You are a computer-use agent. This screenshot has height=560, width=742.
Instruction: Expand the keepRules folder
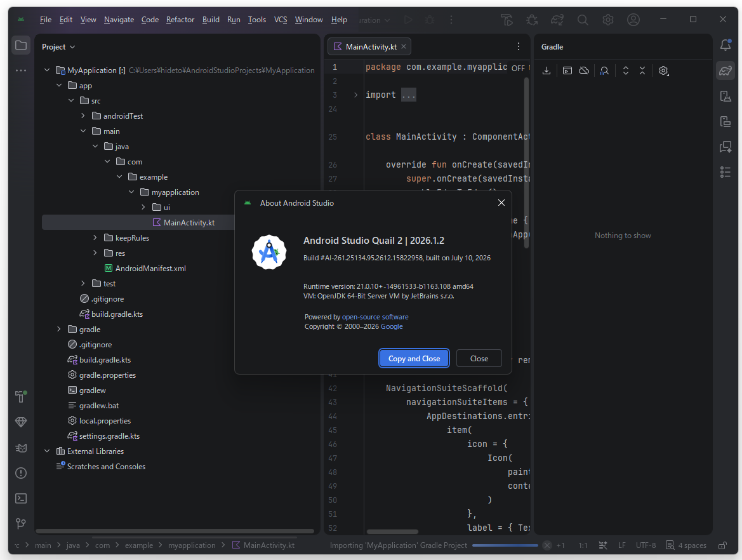tap(95, 237)
